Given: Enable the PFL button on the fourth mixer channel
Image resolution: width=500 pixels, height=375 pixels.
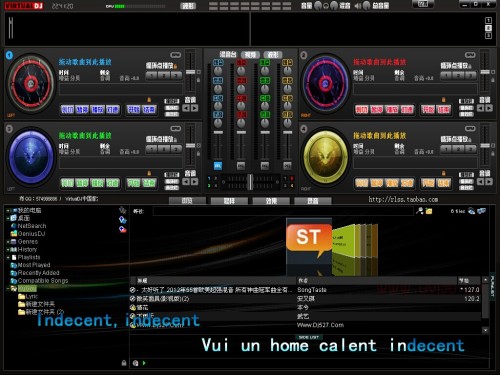Looking at the screenshot, I should [287, 166].
